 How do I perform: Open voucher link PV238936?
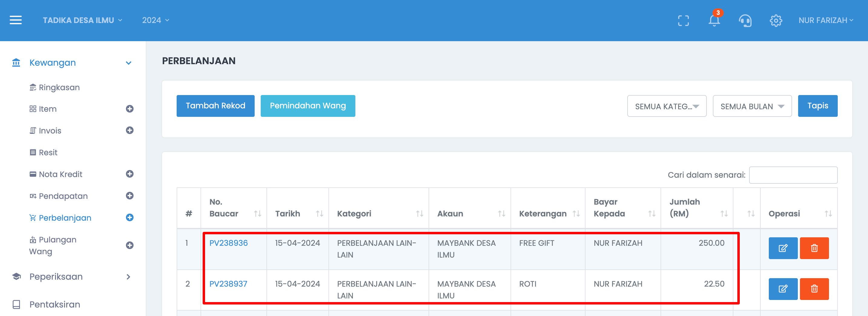click(x=228, y=243)
